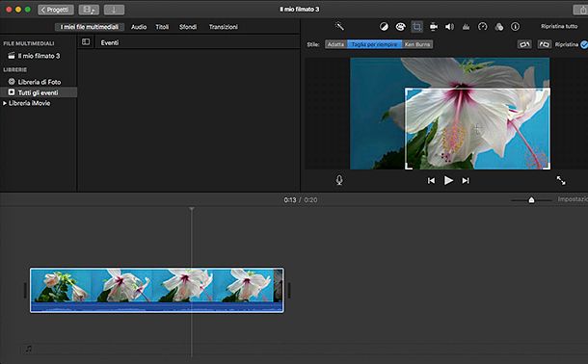Image resolution: width=588 pixels, height=364 pixels.
Task: Skip to next clip
Action: coord(466,181)
